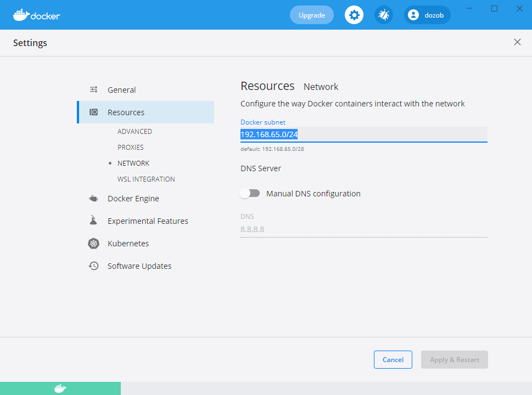This screenshot has width=532, height=395.
Task: Click the Settings title text
Action: coord(30,43)
